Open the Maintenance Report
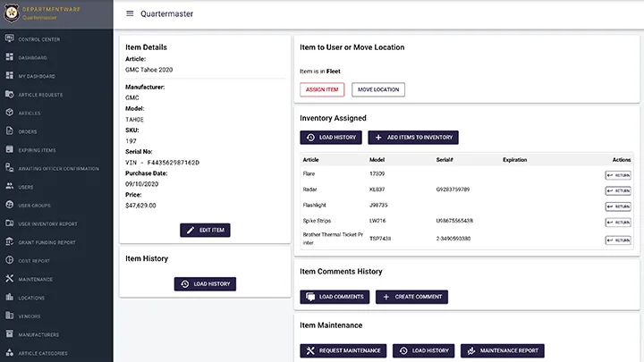 (503, 351)
